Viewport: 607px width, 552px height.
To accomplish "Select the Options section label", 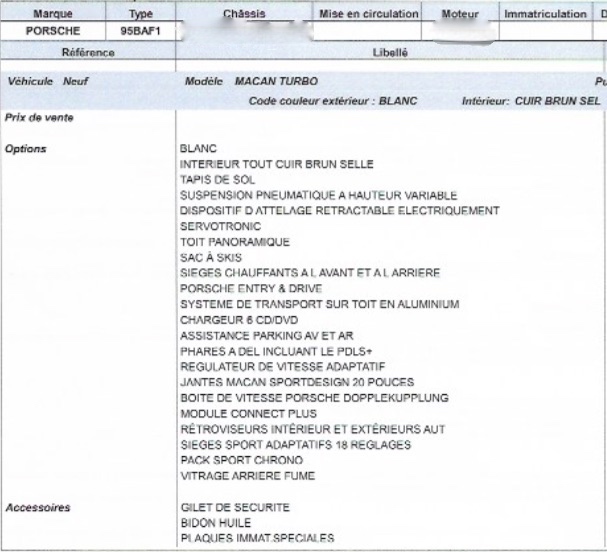I will pos(26,149).
